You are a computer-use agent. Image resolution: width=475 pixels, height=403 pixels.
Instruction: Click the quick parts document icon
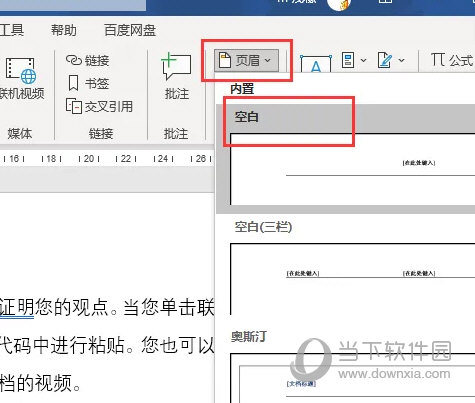click(348, 60)
